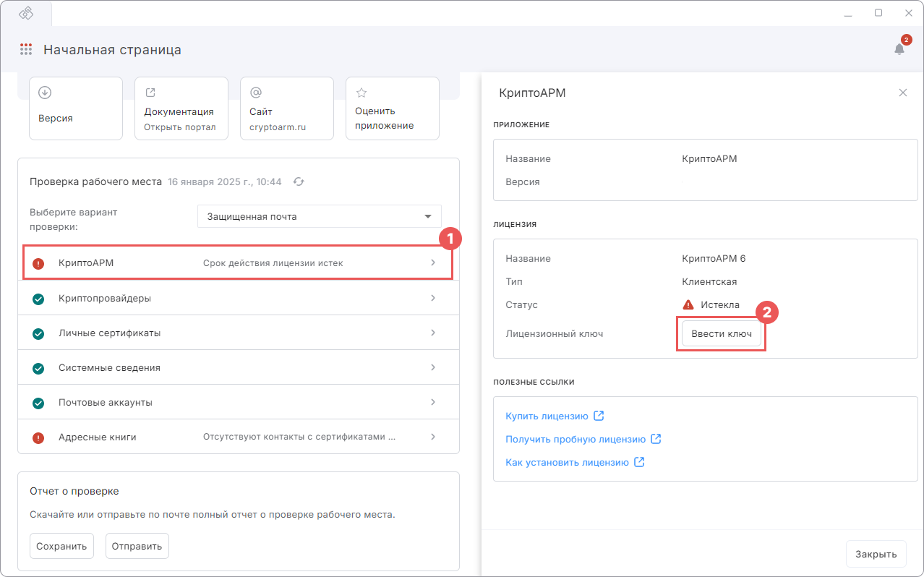Screen dimensions: 924x577
Task: Close the КриптоАРМ side panel with X
Action: click(902, 93)
